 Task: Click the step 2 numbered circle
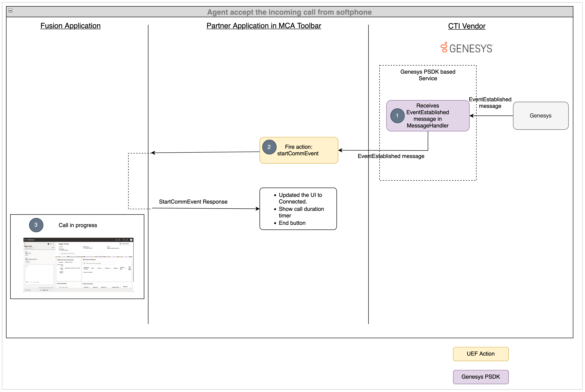pyautogui.click(x=269, y=147)
